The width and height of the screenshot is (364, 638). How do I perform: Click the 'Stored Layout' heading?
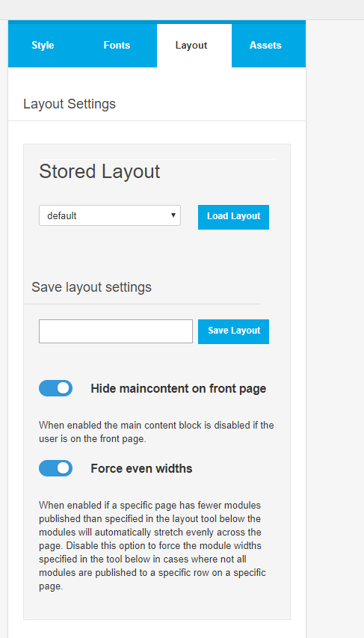[99, 171]
